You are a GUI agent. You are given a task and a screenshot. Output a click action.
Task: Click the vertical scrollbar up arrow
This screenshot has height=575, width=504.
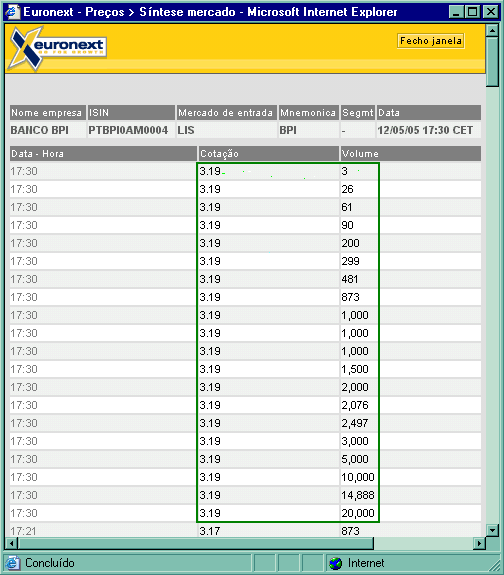click(492, 30)
